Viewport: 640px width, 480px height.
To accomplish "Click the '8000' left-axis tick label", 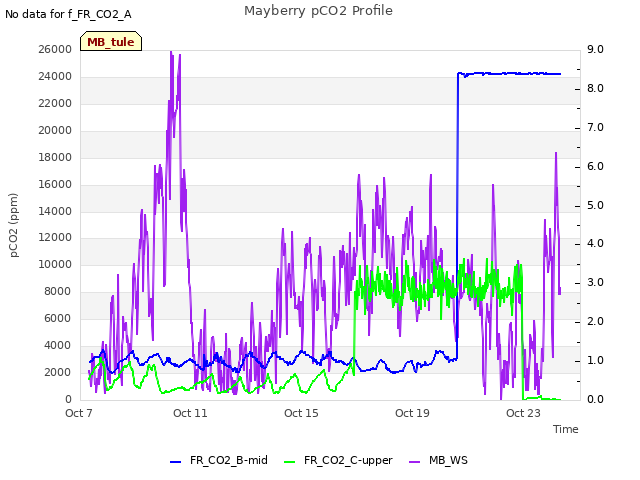I will click(x=58, y=291).
